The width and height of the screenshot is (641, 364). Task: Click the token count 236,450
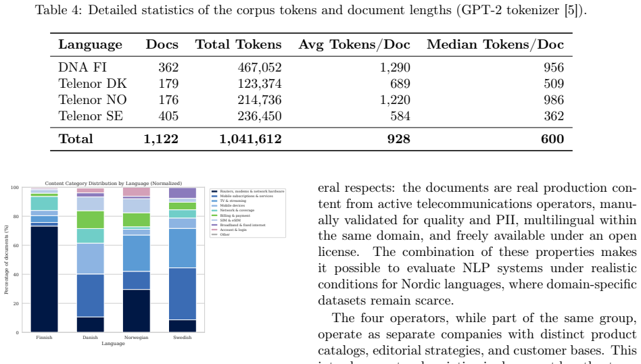(260, 116)
